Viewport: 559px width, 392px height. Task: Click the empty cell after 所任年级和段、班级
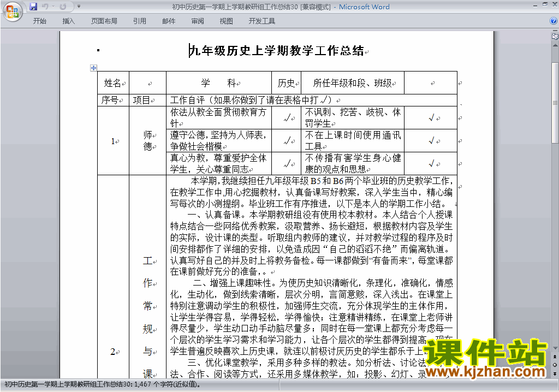pyautogui.click(x=431, y=83)
